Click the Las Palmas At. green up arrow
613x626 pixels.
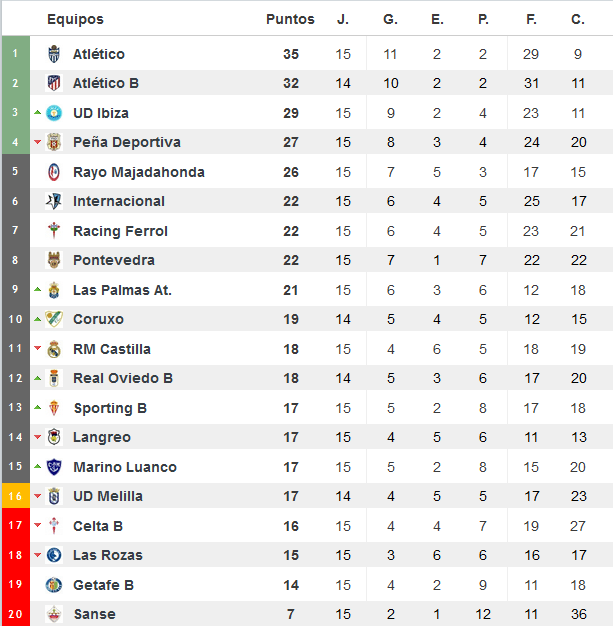click(x=38, y=289)
